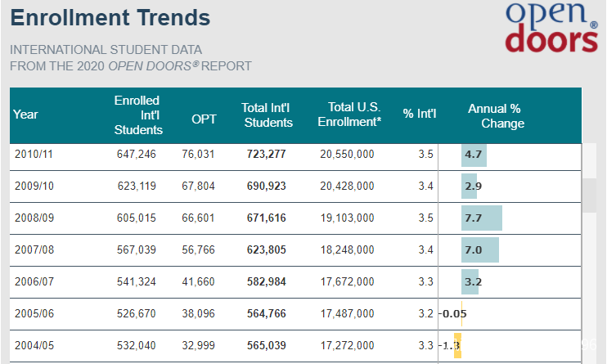This screenshot has width=607, height=364.
Task: Click the Total U.S. Enrollment header
Action: tap(354, 114)
